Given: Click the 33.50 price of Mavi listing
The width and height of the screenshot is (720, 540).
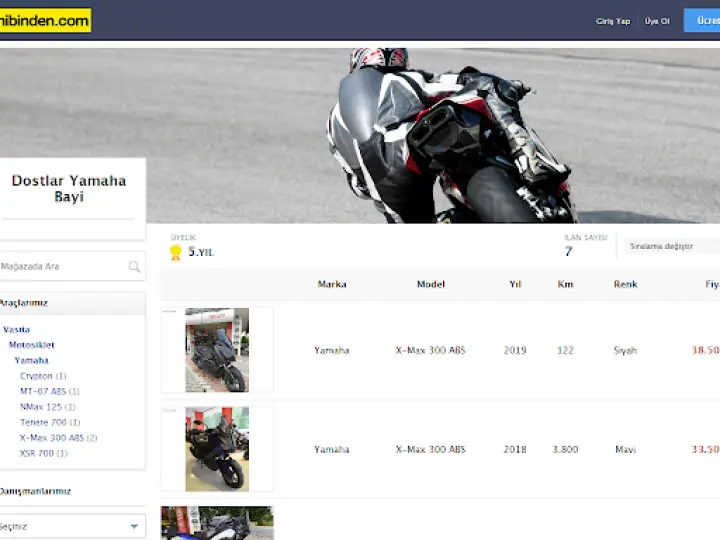Looking at the screenshot, I should (x=706, y=450).
